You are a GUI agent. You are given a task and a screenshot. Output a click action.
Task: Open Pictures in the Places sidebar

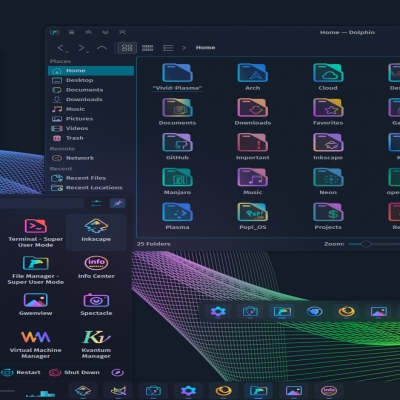coord(91,119)
